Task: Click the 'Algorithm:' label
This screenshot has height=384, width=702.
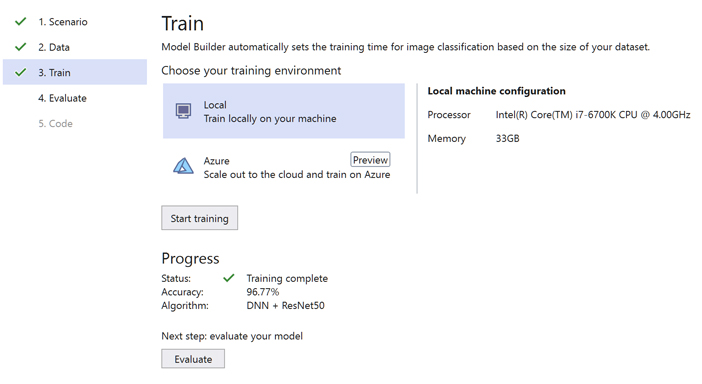Action: coord(185,306)
